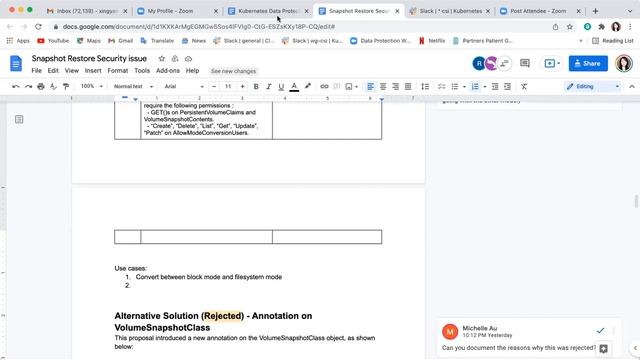Toggle the numbered list
Screen dimensions: 640x360
coord(475,87)
